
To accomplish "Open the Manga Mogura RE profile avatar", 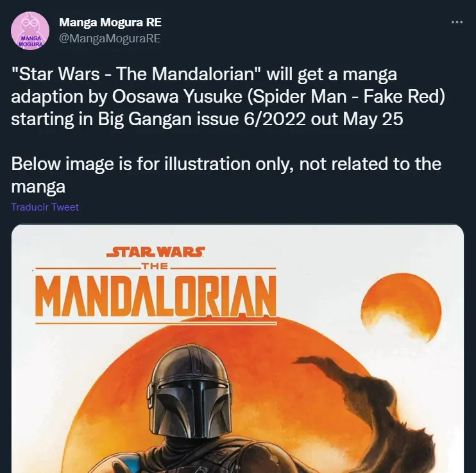I will coord(30,31).
